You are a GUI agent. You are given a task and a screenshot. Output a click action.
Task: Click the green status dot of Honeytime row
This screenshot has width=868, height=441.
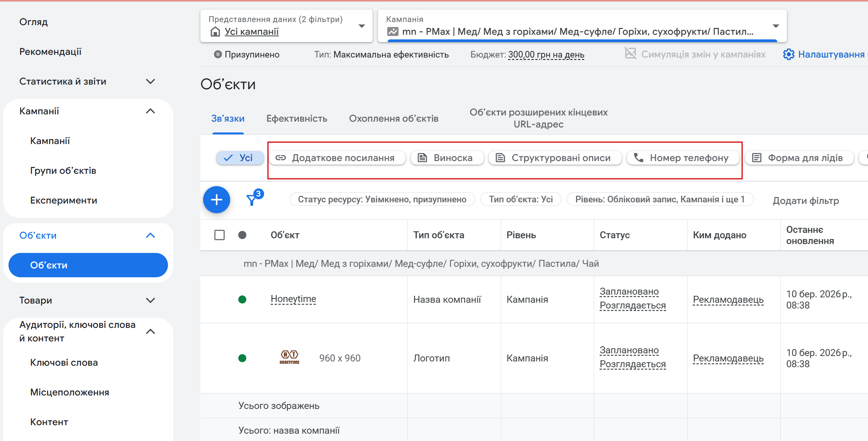242,299
